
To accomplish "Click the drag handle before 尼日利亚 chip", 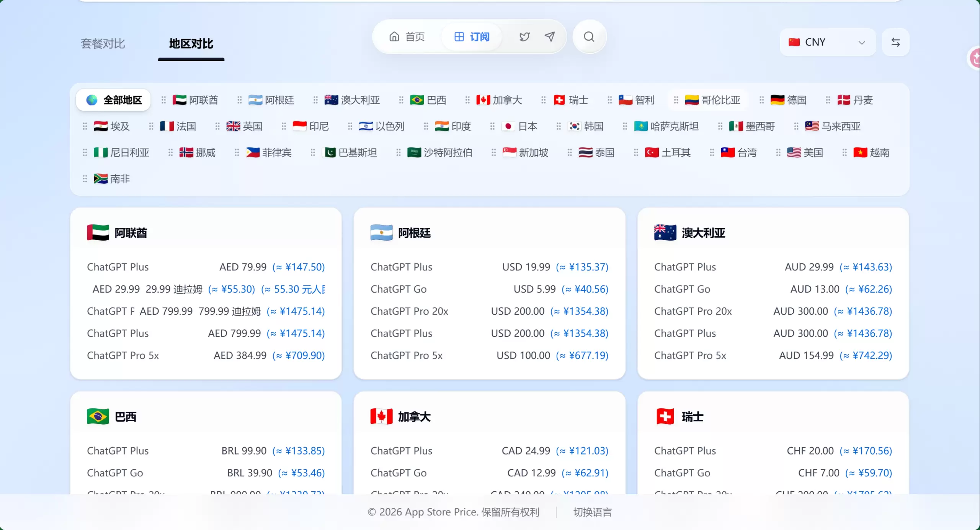I will 85,152.
